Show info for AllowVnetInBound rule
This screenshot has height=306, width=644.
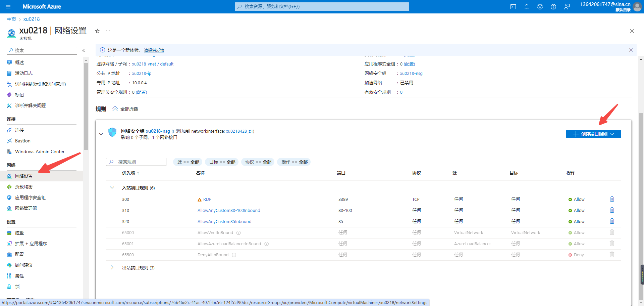tap(238, 233)
